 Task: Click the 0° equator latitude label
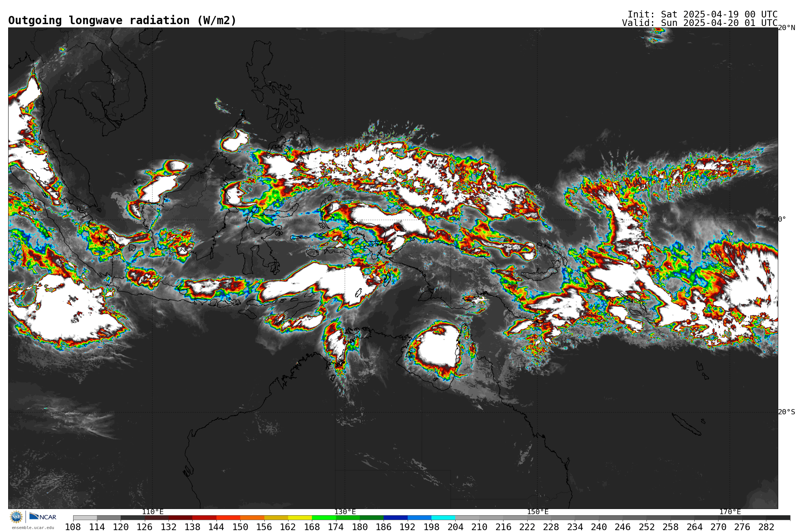782,219
